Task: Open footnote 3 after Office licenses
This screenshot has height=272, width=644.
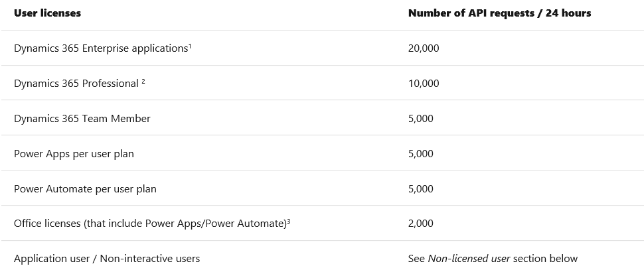Action: 289,221
